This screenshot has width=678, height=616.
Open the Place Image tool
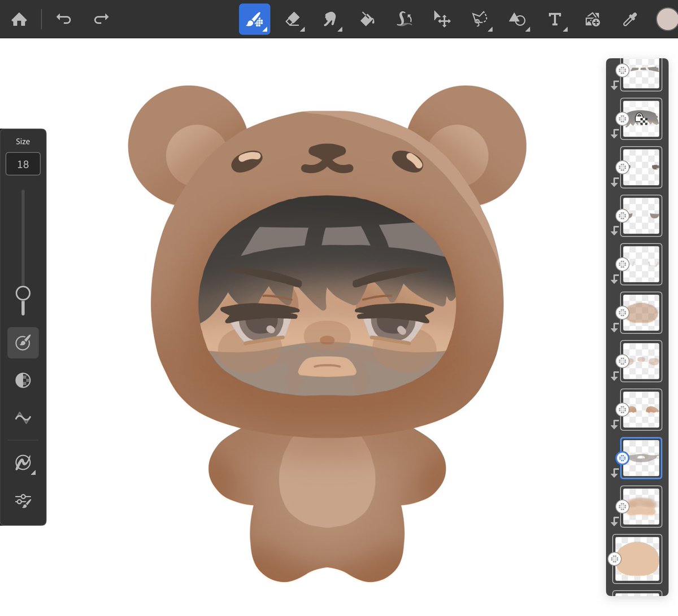(x=592, y=19)
